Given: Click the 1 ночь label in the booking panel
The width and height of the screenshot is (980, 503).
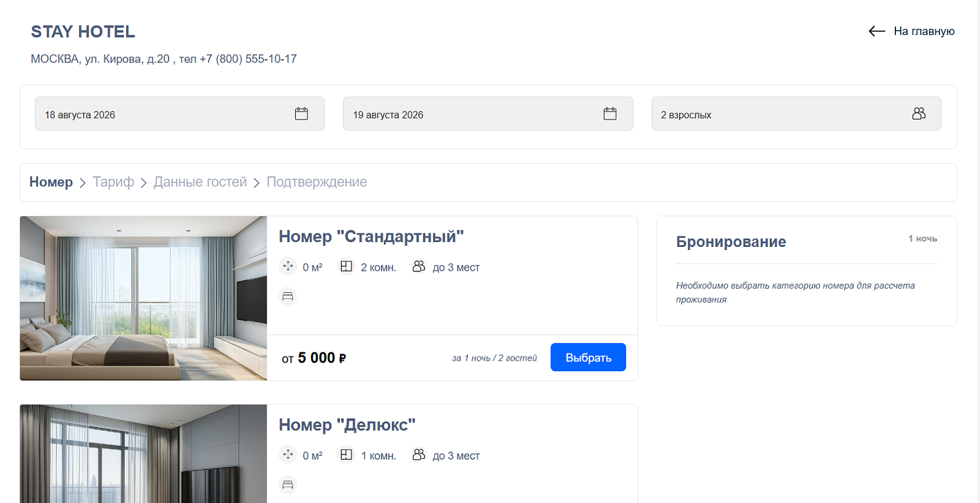Looking at the screenshot, I should [922, 238].
